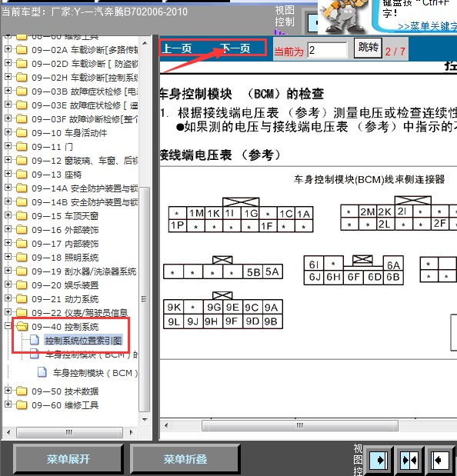Click connector pin 2M in diagram
The image size is (457, 476).
pos(368,211)
